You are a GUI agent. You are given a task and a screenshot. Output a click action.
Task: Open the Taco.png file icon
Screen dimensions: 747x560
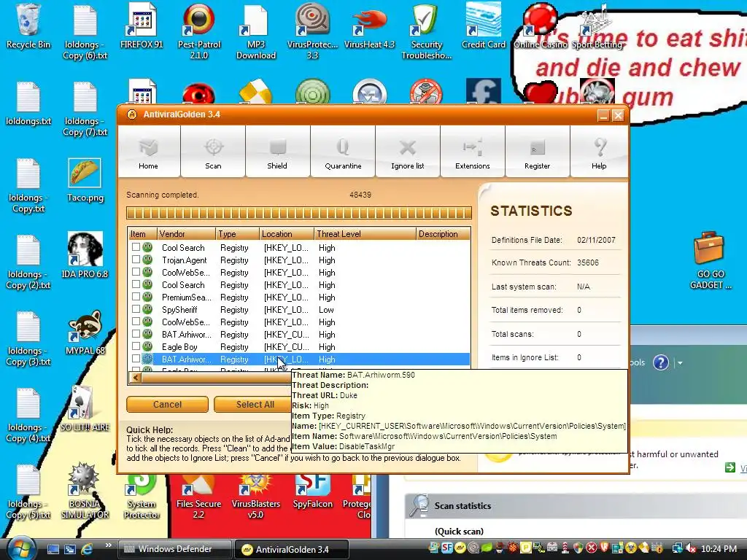[x=85, y=181]
